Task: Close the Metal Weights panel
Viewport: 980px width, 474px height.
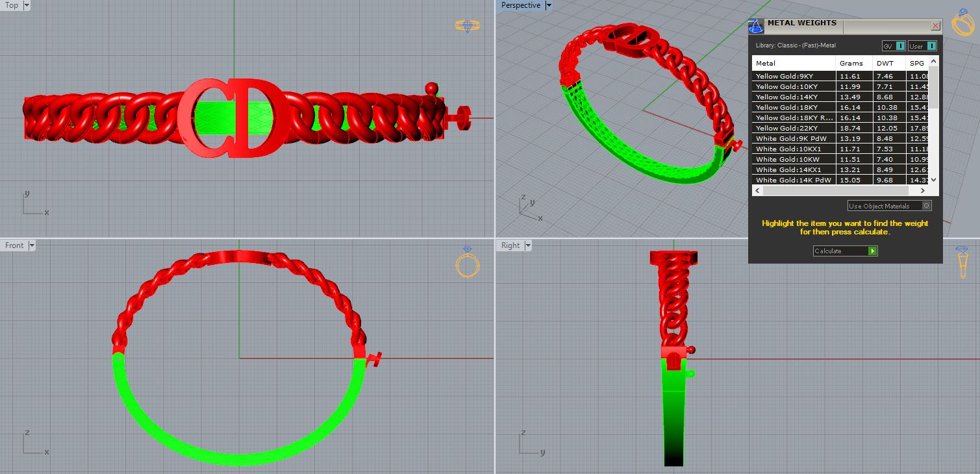Action: 935,26
